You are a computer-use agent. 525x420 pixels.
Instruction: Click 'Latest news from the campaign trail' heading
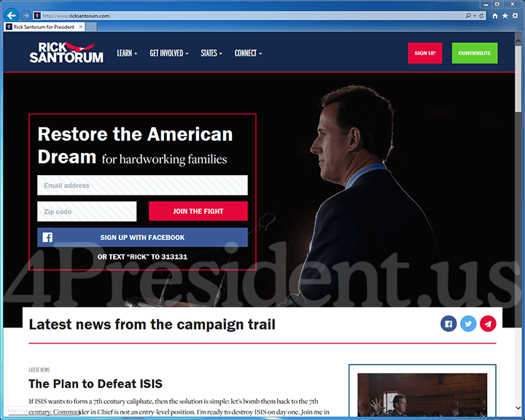tap(152, 324)
